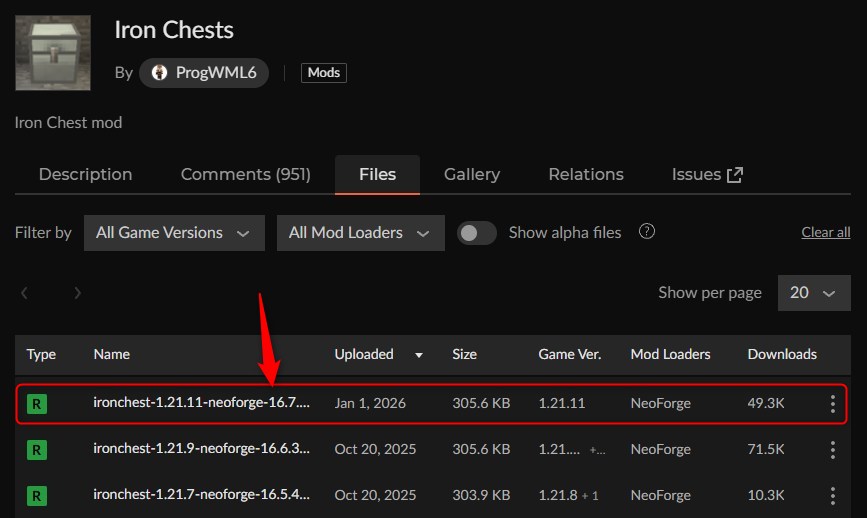Click 10.3K downloads value

click(x=766, y=495)
